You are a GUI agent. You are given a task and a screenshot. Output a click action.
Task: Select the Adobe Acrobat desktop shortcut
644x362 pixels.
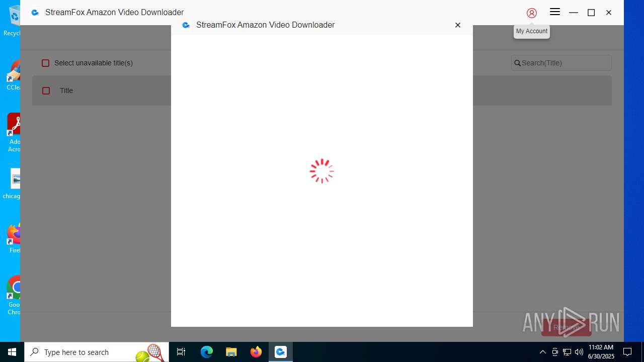tap(13, 133)
